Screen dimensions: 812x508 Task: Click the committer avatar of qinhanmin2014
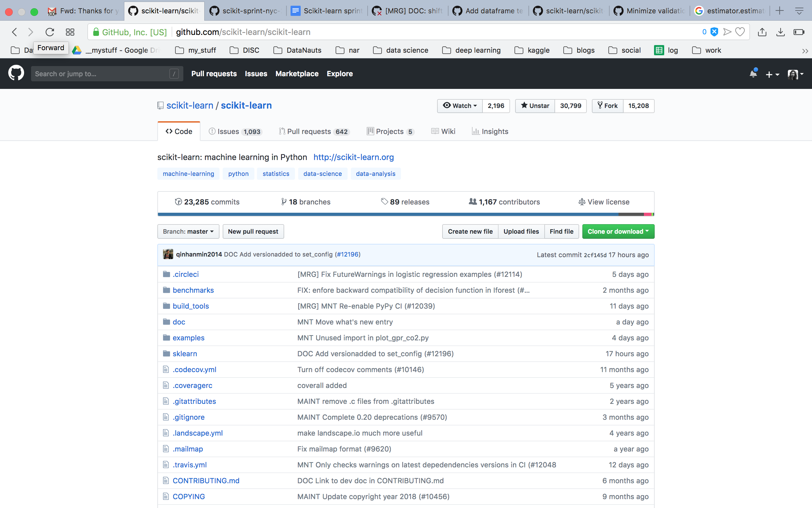[168, 254]
